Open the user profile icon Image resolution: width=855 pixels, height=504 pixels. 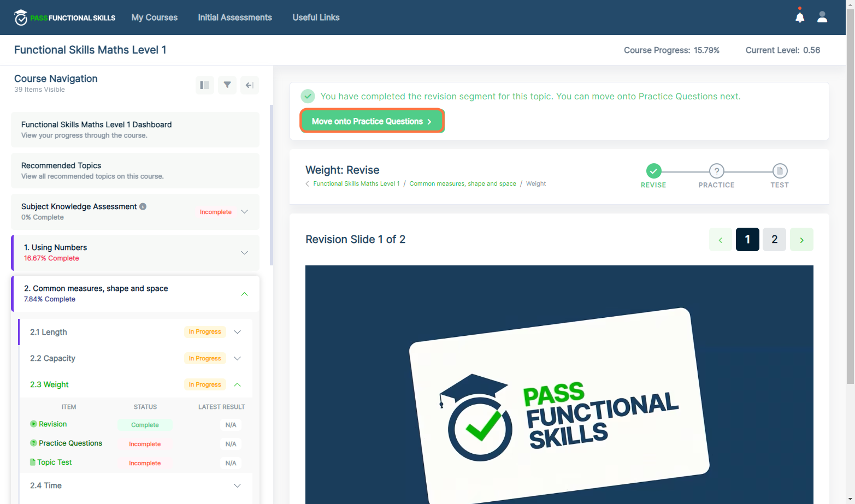pos(822,17)
